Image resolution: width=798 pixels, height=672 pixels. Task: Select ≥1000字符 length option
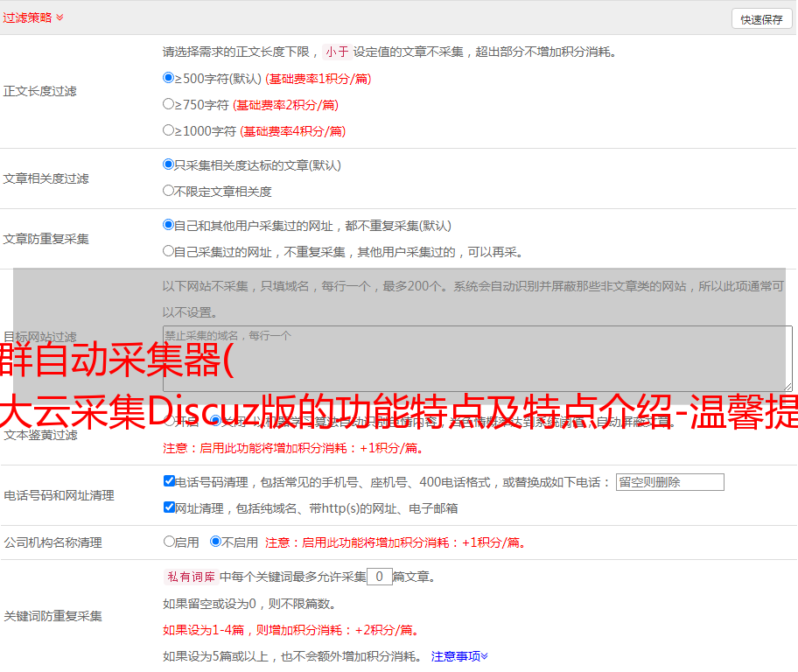[x=168, y=129]
